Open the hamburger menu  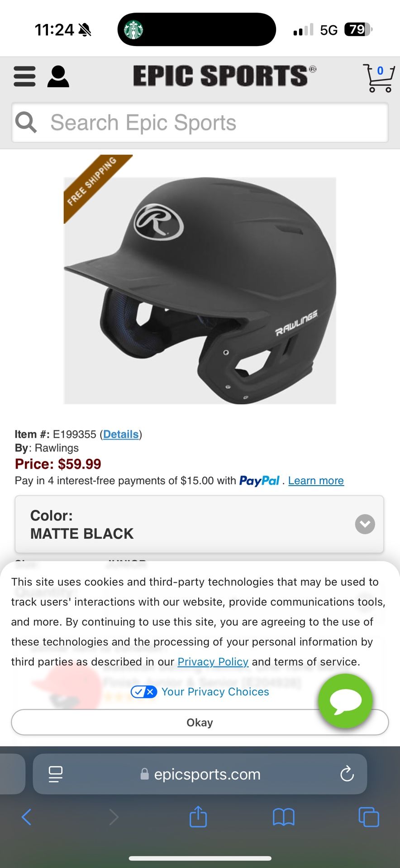(x=24, y=76)
